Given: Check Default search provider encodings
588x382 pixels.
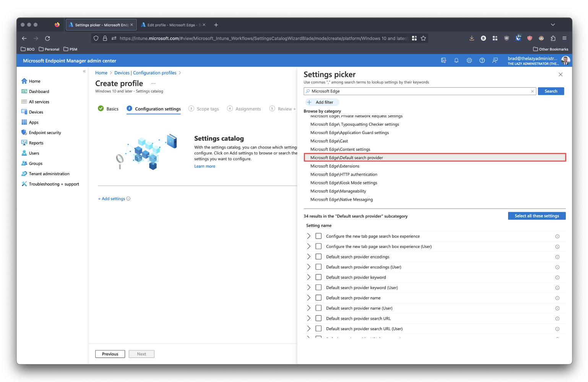Looking at the screenshot, I should click(x=318, y=257).
